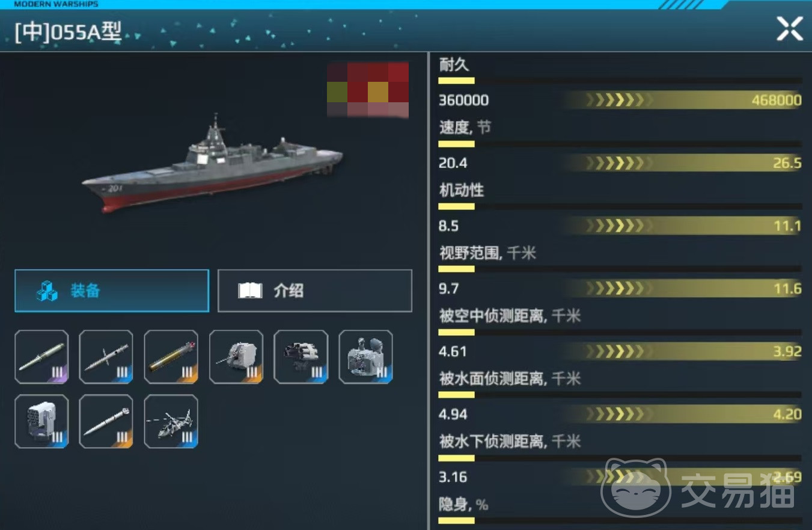812x530 pixels.
Task: Close the 055A ship details panel
Action: pyautogui.click(x=790, y=29)
